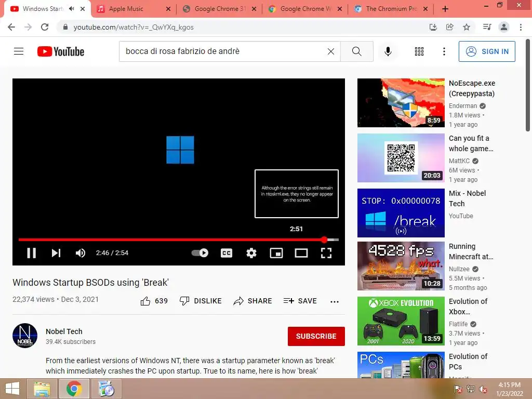The height and width of the screenshot is (399, 532).
Task: Open NoEscape.exe Creepypasta thumbnail
Action: [401, 103]
